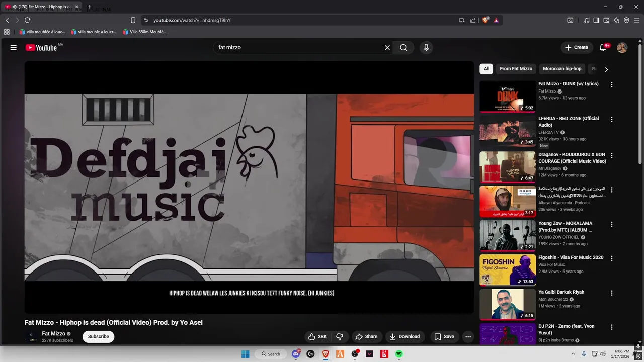
Task: Open the browser main hamburger menu
Action: [636, 20]
